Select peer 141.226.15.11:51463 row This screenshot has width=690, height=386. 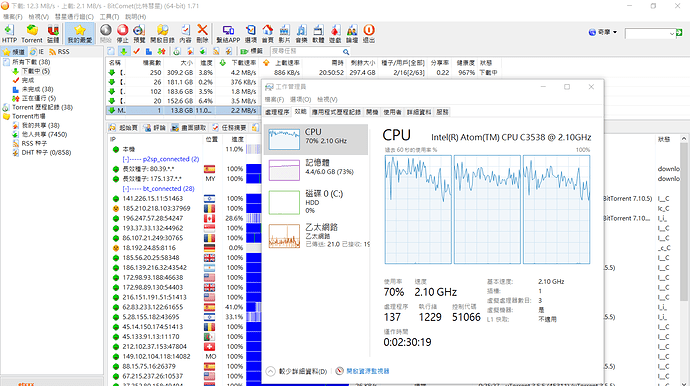(185, 199)
